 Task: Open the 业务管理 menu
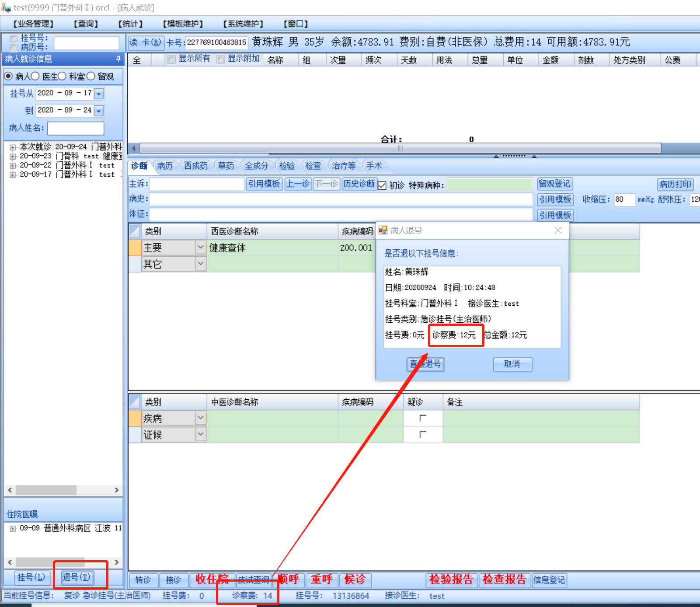tap(34, 24)
